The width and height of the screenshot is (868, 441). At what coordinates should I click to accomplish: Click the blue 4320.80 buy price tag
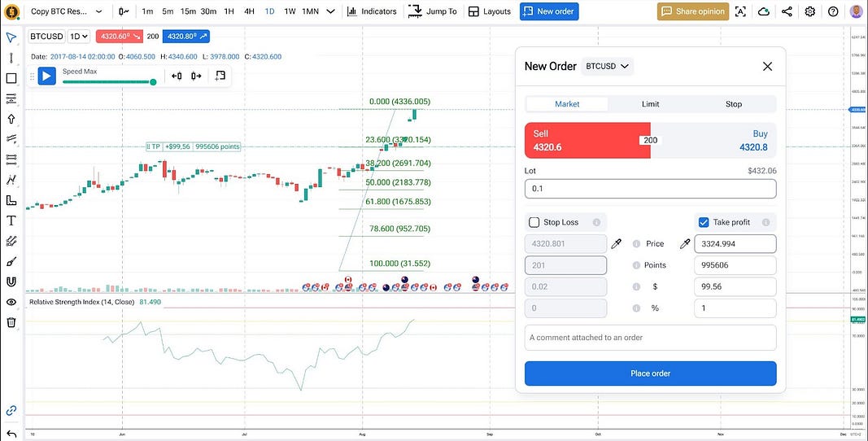click(x=186, y=37)
